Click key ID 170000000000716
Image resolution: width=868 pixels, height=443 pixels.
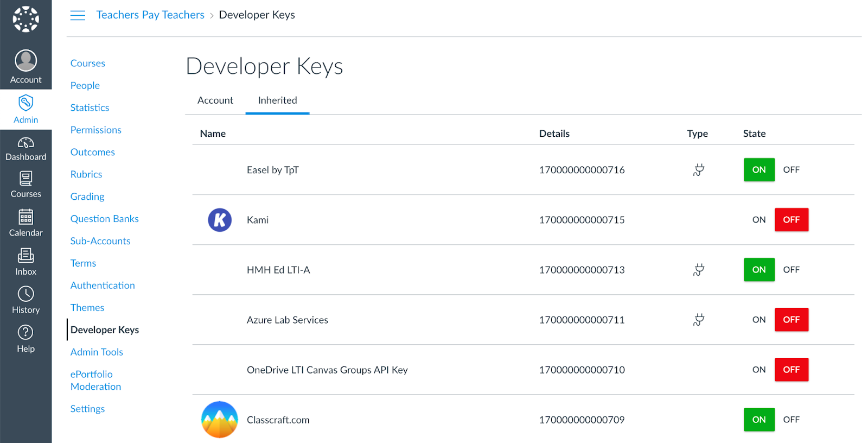pos(582,170)
